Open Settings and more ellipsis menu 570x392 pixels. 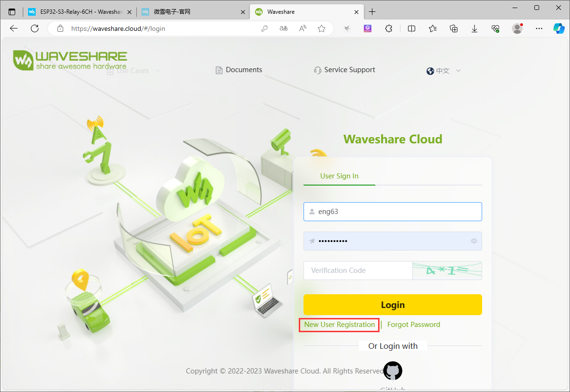(539, 28)
